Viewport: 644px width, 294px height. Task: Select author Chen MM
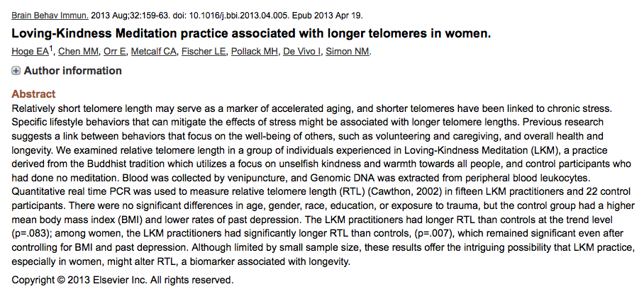coord(79,52)
